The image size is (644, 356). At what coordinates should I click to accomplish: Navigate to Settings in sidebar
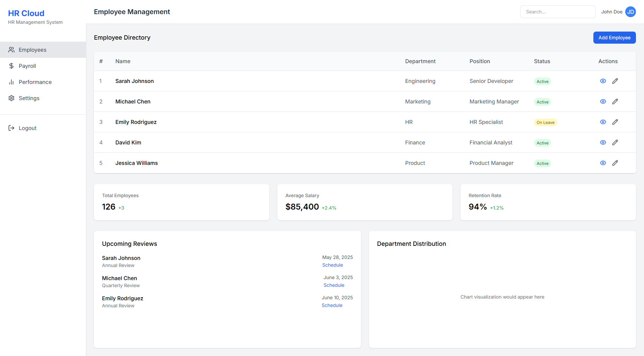[43, 98]
